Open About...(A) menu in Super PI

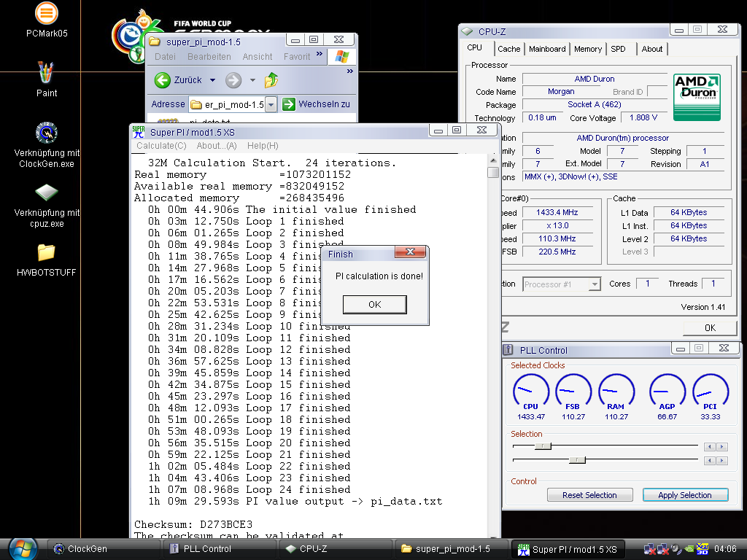(x=216, y=146)
